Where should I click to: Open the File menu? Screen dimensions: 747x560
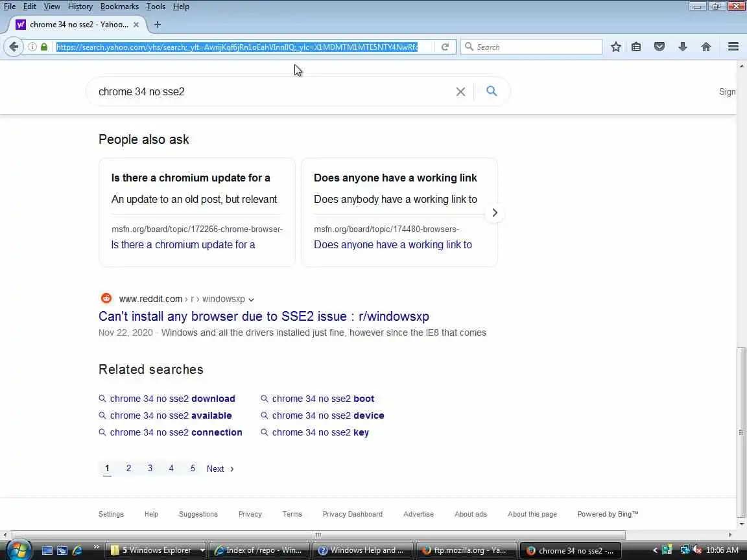10,6
